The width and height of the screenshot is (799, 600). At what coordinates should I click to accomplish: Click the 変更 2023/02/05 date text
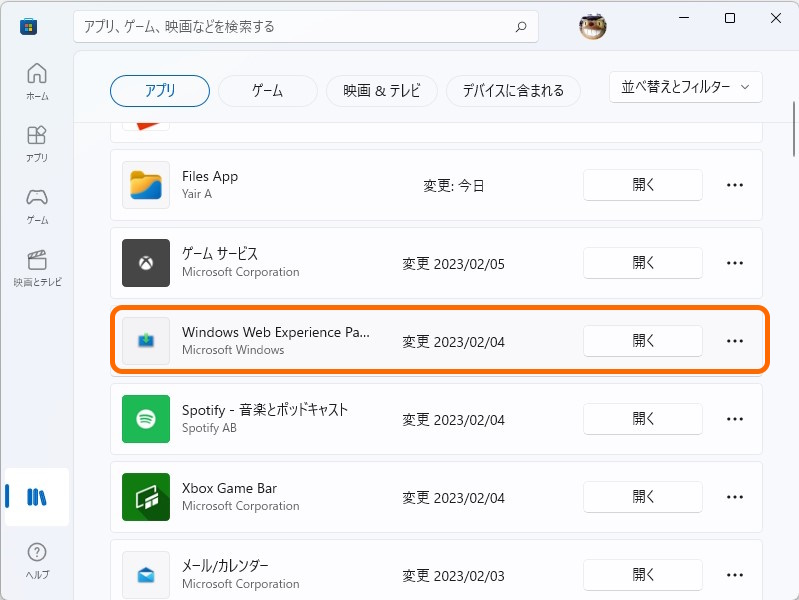click(454, 264)
